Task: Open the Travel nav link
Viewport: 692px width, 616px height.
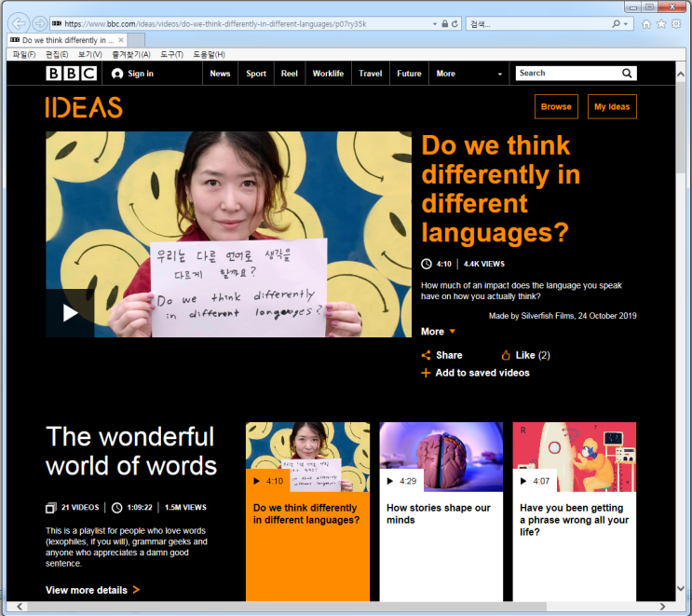Action: point(371,74)
